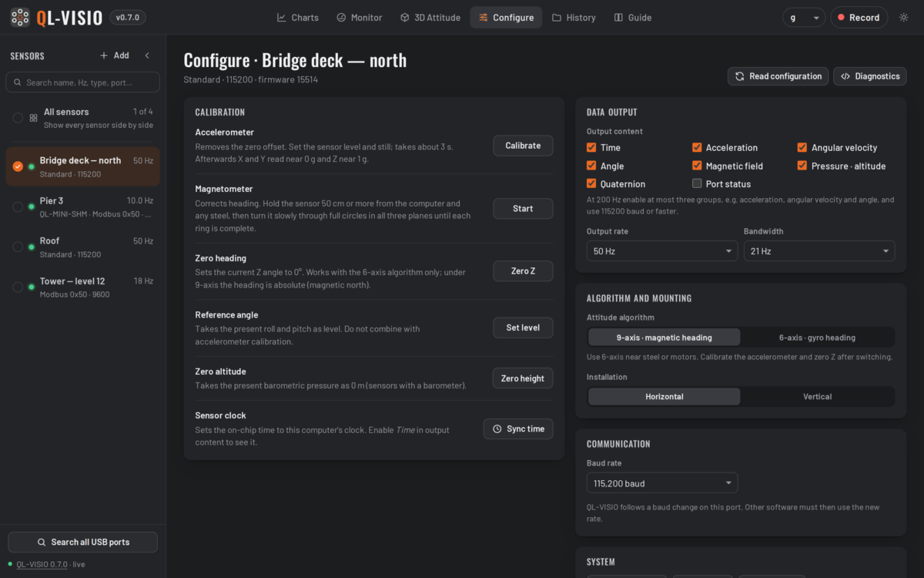
Task: Search all USB ports
Action: [83, 542]
